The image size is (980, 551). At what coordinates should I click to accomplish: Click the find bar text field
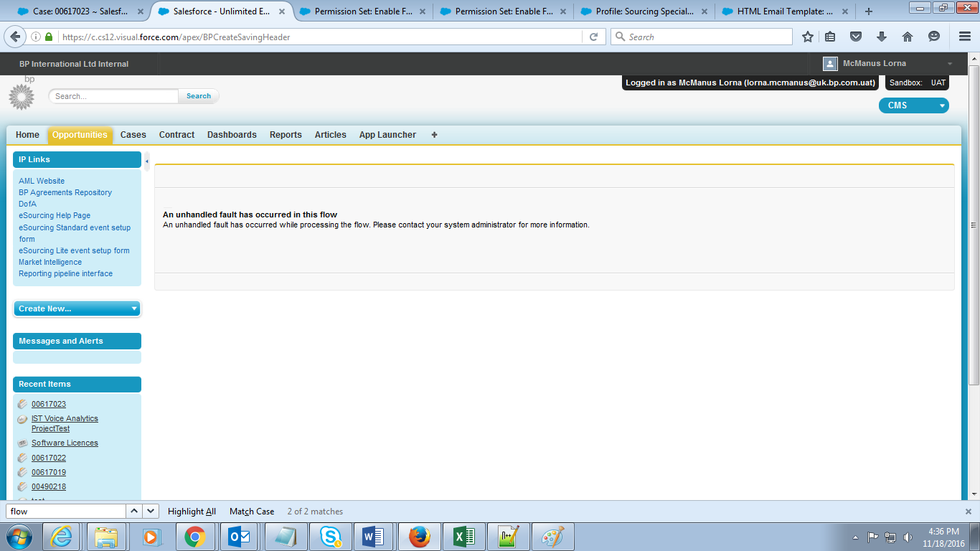coord(66,512)
